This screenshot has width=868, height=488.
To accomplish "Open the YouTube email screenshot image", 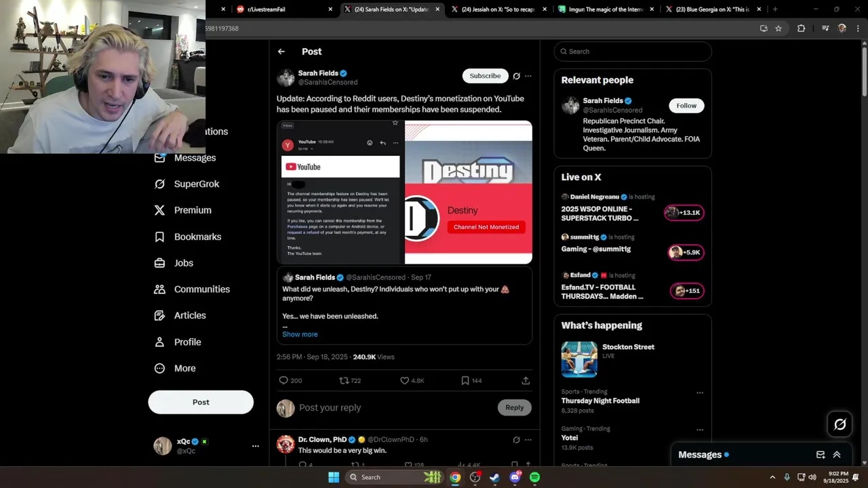I will pos(340,192).
